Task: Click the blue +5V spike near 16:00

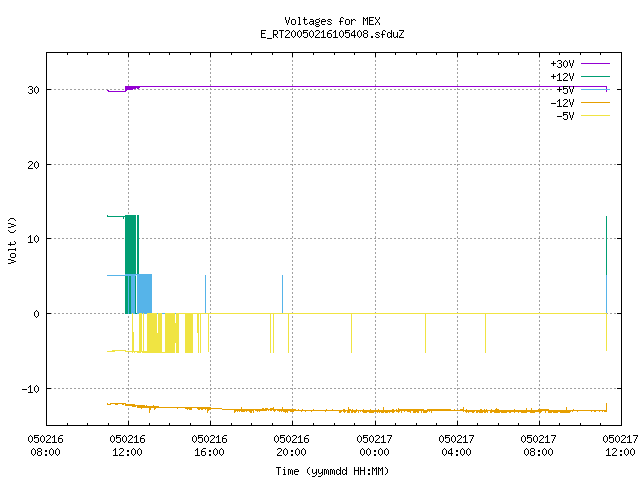Action: pyautogui.click(x=205, y=294)
